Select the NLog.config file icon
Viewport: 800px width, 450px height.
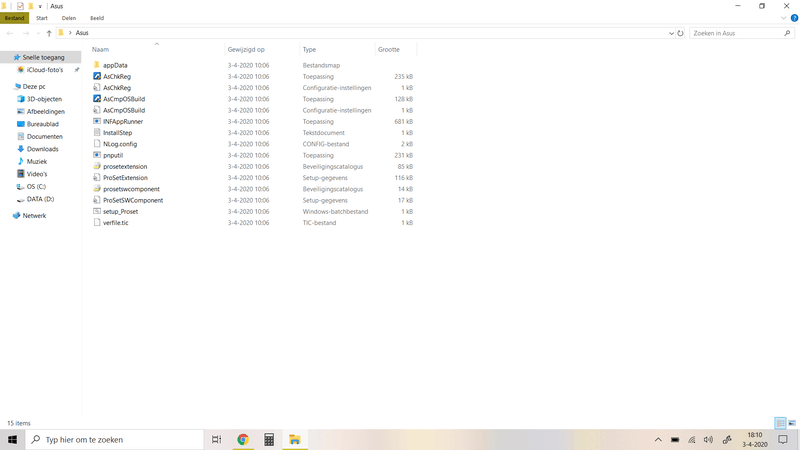coord(96,143)
